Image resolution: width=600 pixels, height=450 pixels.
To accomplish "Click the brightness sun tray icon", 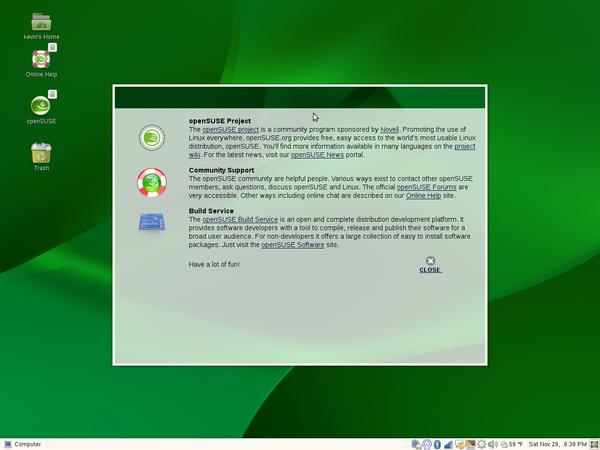I will coord(481,444).
